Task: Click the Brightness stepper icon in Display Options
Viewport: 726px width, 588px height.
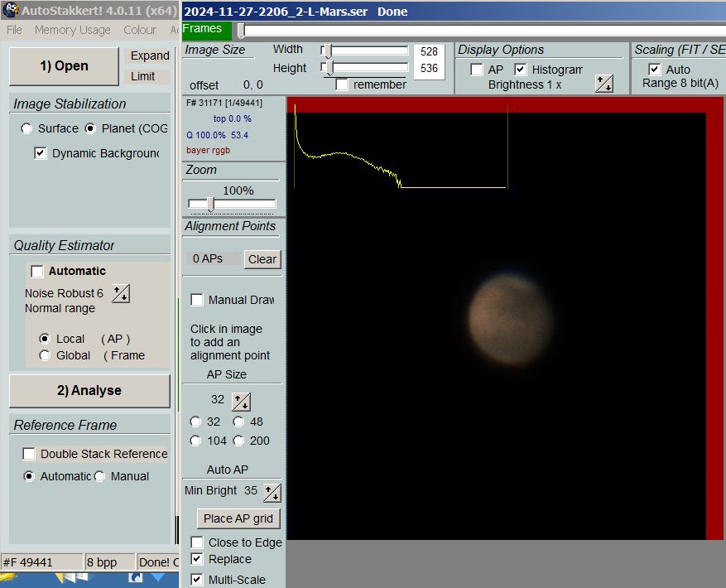Action: click(x=603, y=84)
